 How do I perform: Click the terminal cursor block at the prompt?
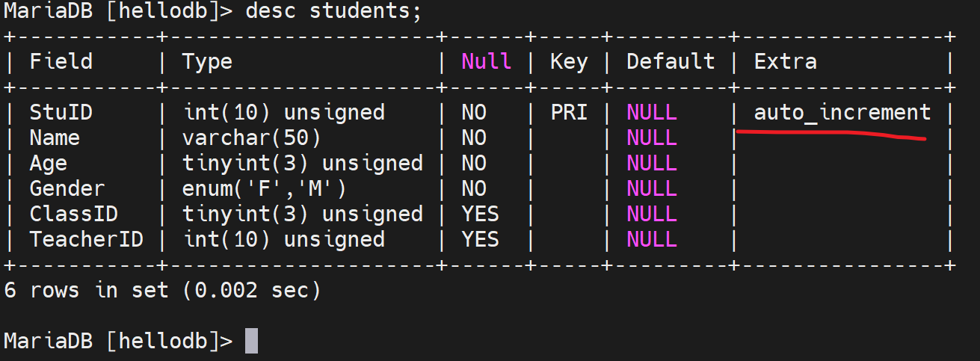(x=251, y=341)
